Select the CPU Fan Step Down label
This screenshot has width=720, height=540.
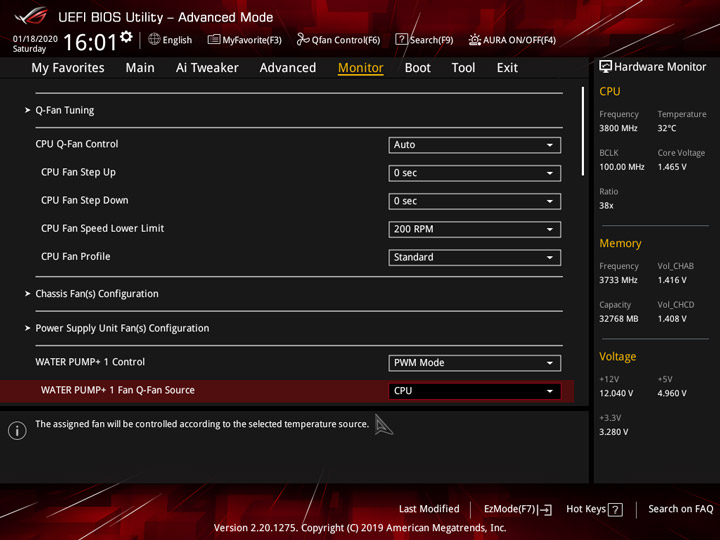[x=84, y=200]
